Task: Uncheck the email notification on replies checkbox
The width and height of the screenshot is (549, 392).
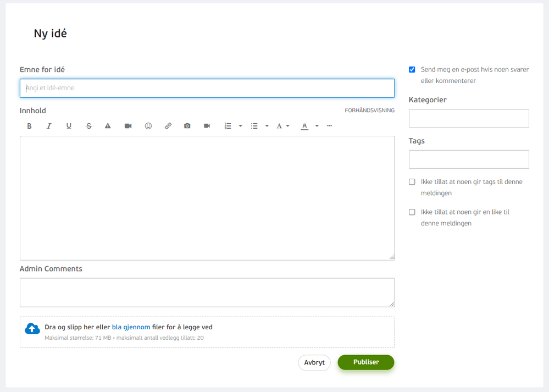Action: [412, 70]
